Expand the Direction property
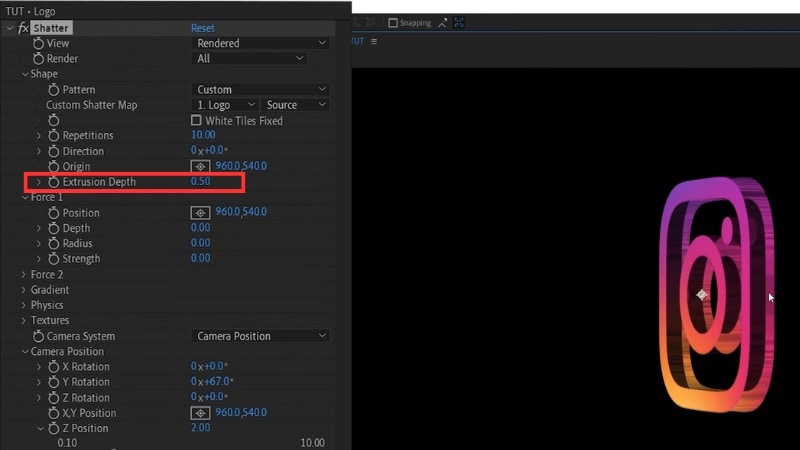This screenshot has width=800, height=450. (x=39, y=151)
